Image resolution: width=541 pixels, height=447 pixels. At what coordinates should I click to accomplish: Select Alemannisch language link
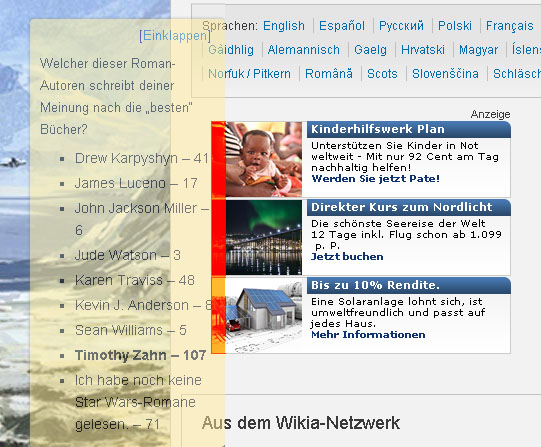tap(304, 50)
